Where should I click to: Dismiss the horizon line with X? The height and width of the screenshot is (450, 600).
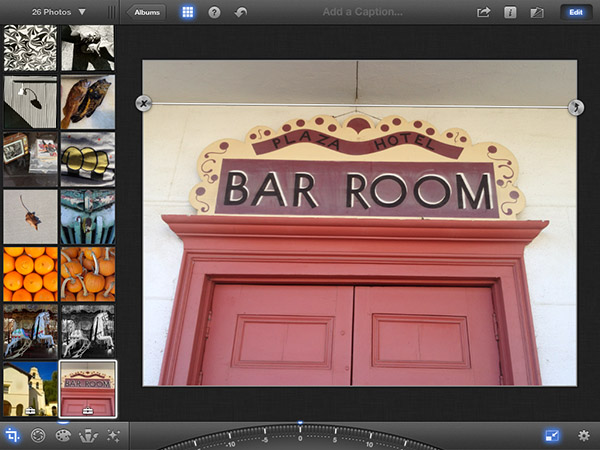(x=143, y=103)
